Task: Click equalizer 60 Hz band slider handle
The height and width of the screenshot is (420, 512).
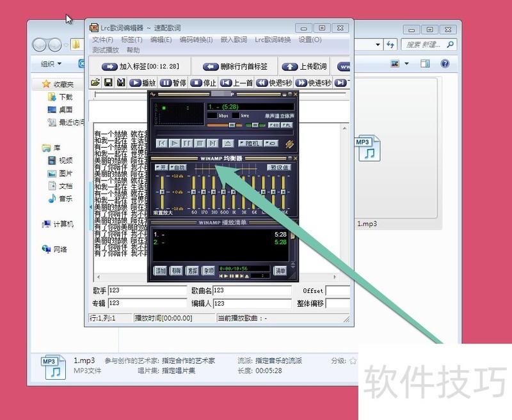Action: click(193, 192)
